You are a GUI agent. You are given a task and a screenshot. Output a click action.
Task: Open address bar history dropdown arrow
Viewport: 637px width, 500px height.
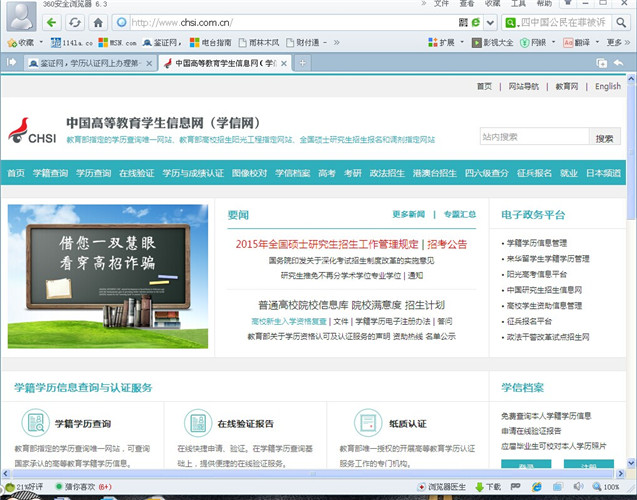490,22
